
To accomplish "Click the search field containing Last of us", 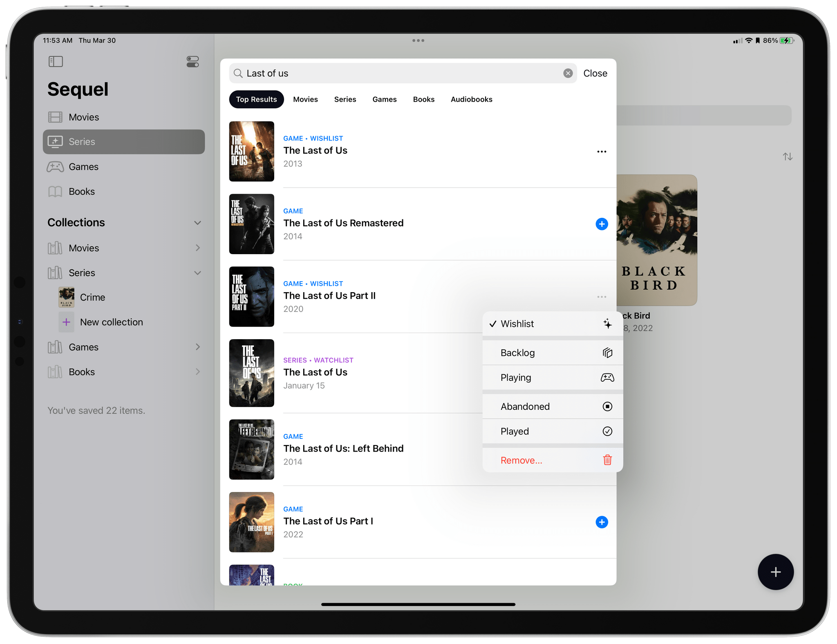I will click(403, 73).
